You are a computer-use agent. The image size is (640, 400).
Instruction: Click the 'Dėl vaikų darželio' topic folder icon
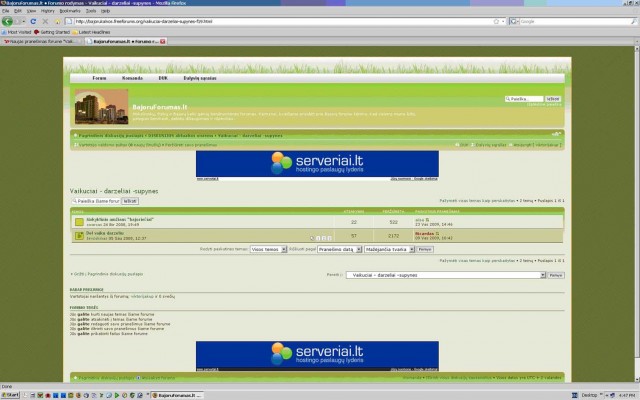click(79, 236)
